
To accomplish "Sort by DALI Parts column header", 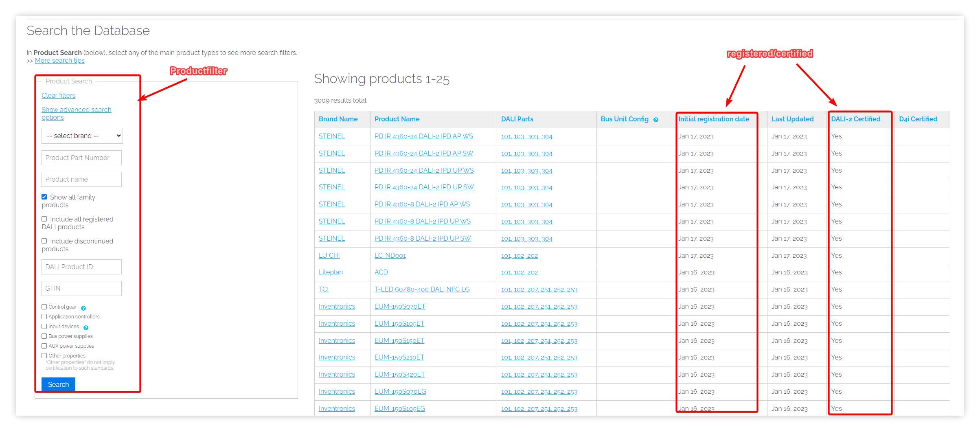I will [517, 119].
